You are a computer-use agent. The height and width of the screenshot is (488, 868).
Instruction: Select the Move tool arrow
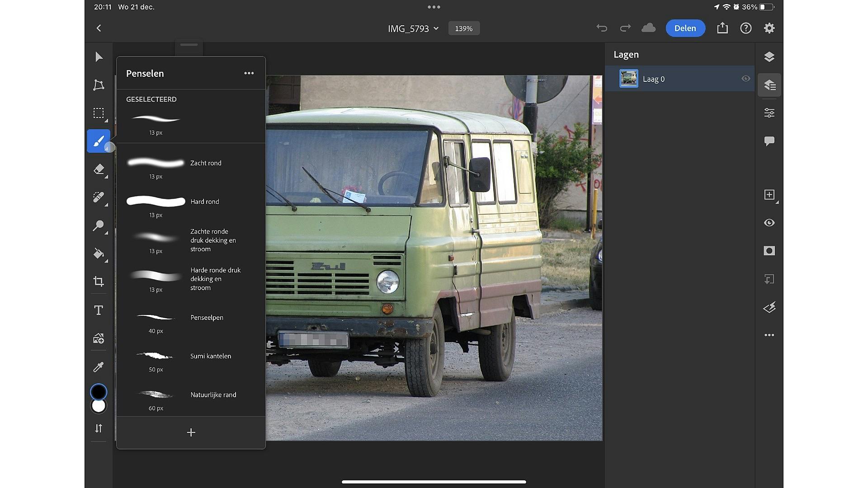click(x=99, y=57)
